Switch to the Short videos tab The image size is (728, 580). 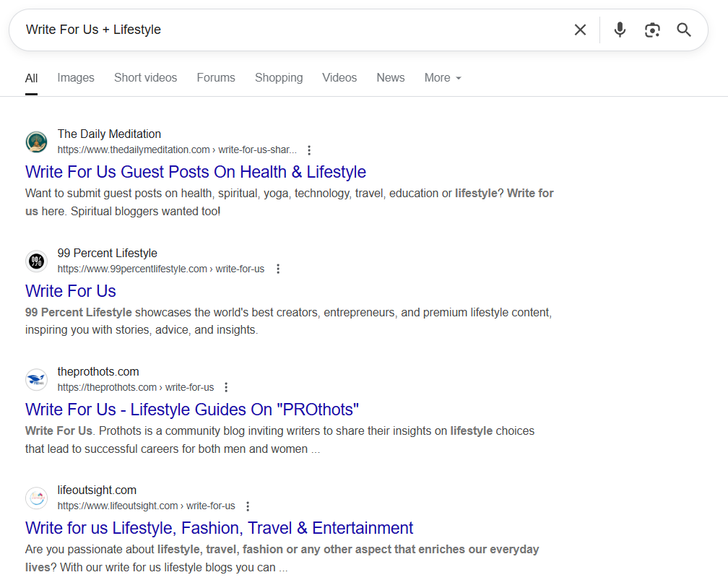(145, 78)
